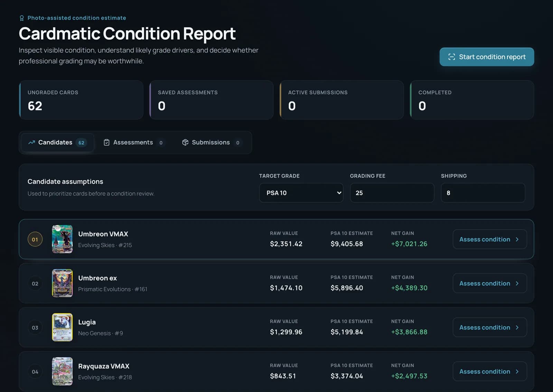This screenshot has height=392, width=553.
Task: Click the 01 rank badge
Action: pyautogui.click(x=35, y=239)
